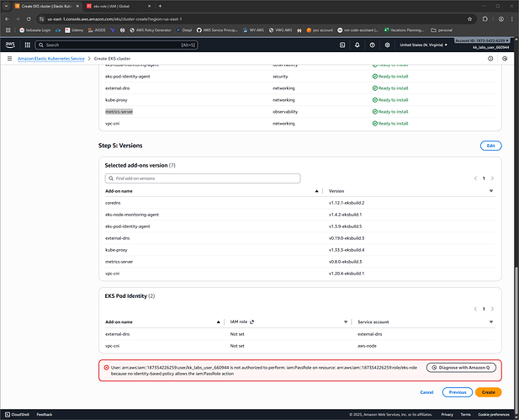Screen dimensions: 519x420
Task: Focus the AWS console search box
Action: tap(117, 45)
